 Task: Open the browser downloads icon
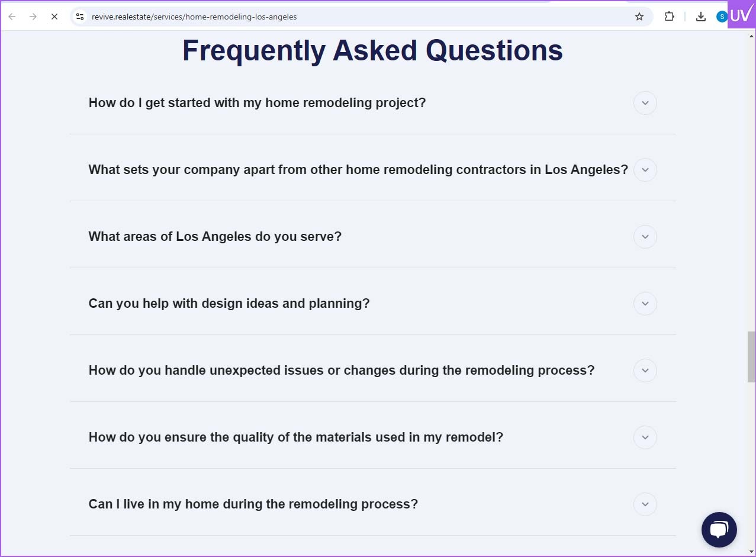701,17
